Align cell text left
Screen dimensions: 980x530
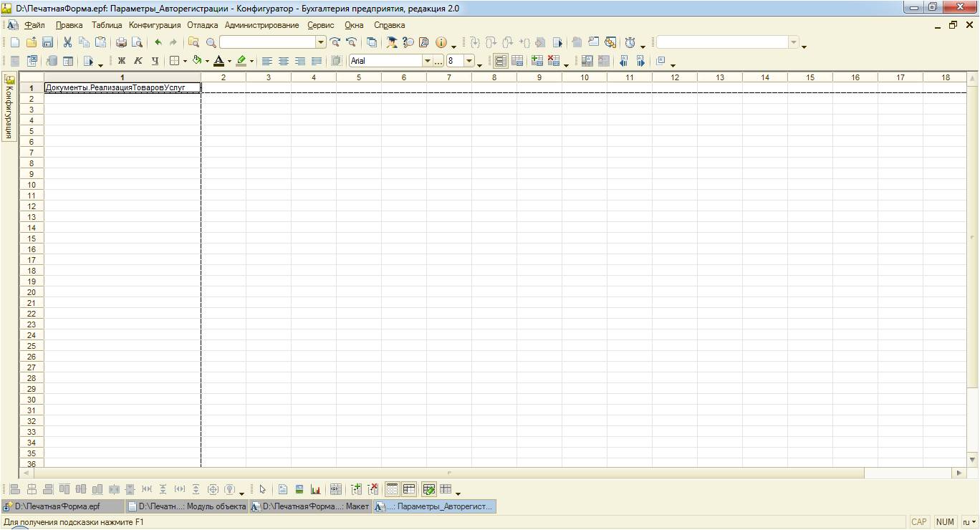coord(267,62)
